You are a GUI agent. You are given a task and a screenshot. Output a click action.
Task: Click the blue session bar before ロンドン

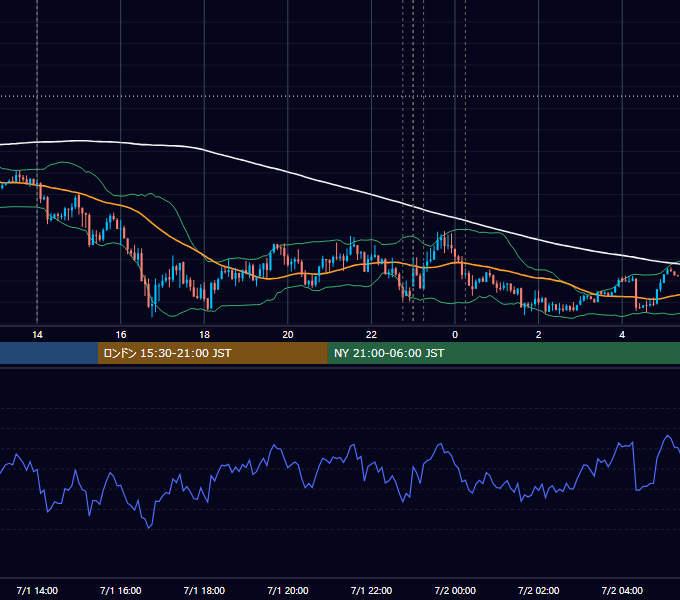49,353
